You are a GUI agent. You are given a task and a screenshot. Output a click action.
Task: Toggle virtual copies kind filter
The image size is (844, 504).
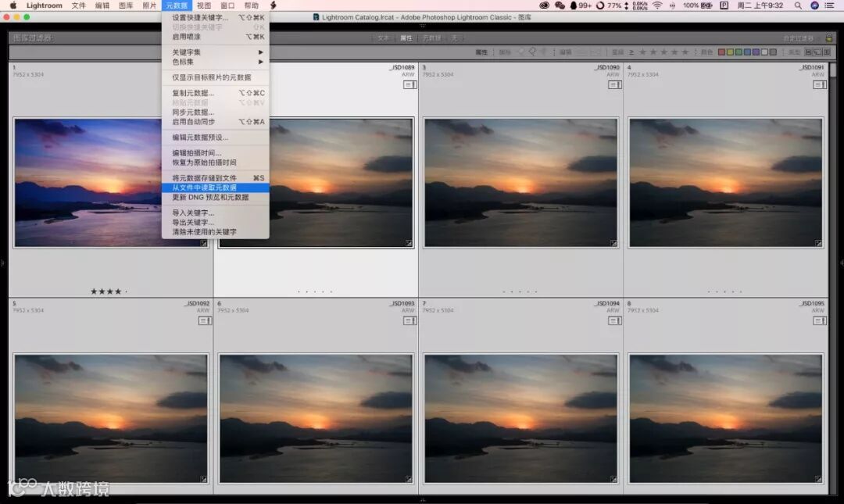click(817, 52)
